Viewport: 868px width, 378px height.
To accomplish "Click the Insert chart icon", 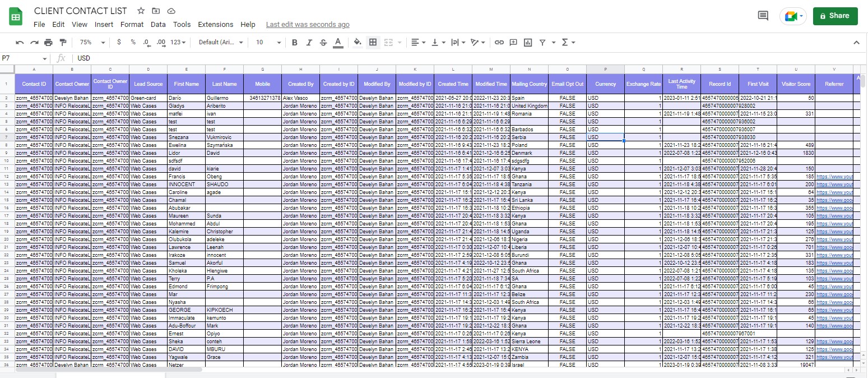I will tap(528, 43).
